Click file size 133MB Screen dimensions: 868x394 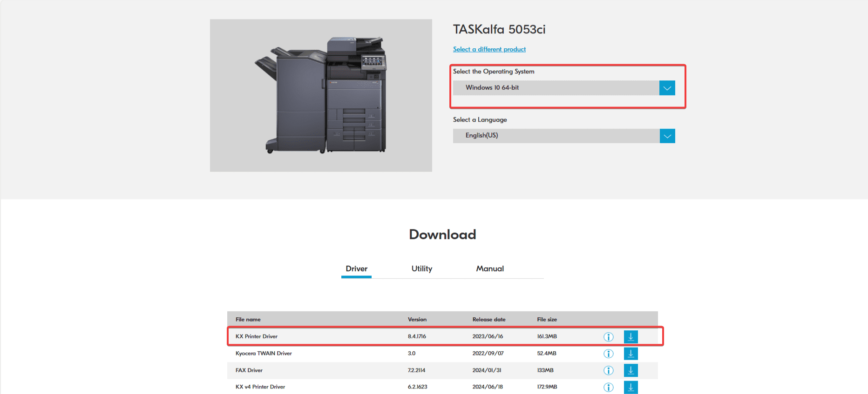(x=545, y=370)
